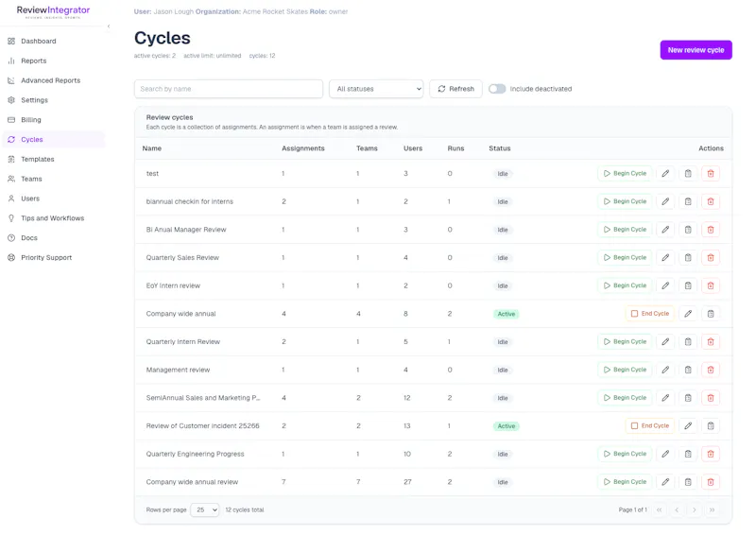Collapse the sidebar with chevron arrow
Viewport: 756px width, 535px height.
click(x=109, y=26)
